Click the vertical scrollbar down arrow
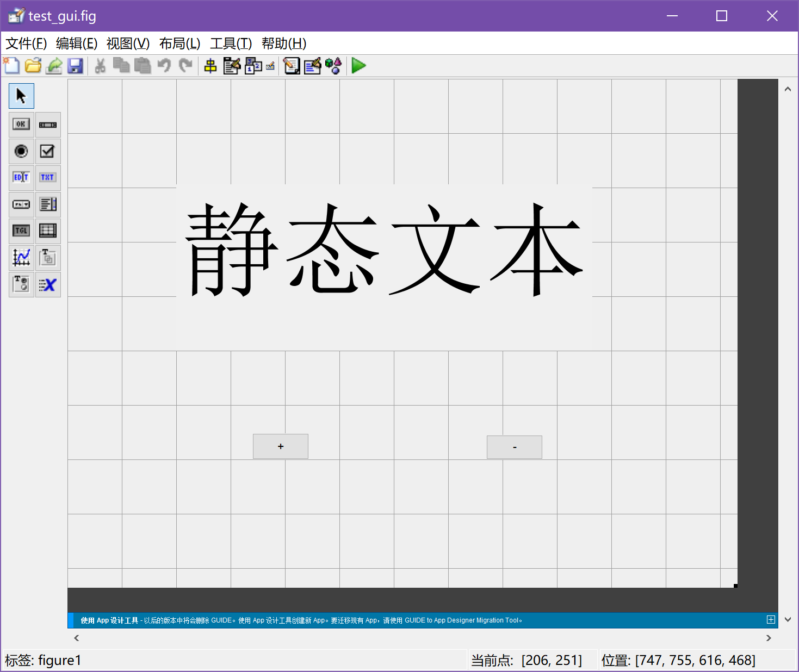799x672 pixels. (788, 619)
